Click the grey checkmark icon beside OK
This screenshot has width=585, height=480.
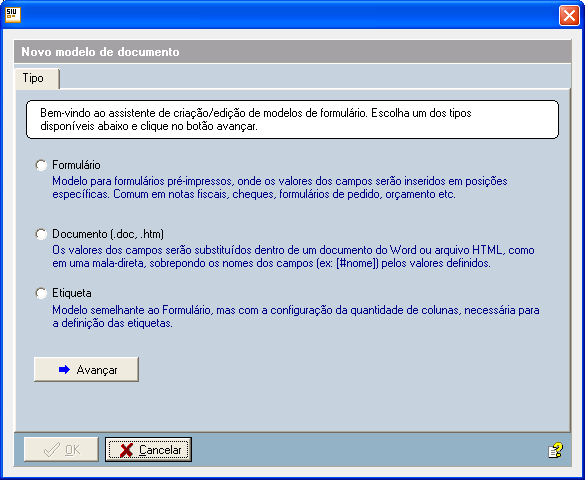click(51, 449)
